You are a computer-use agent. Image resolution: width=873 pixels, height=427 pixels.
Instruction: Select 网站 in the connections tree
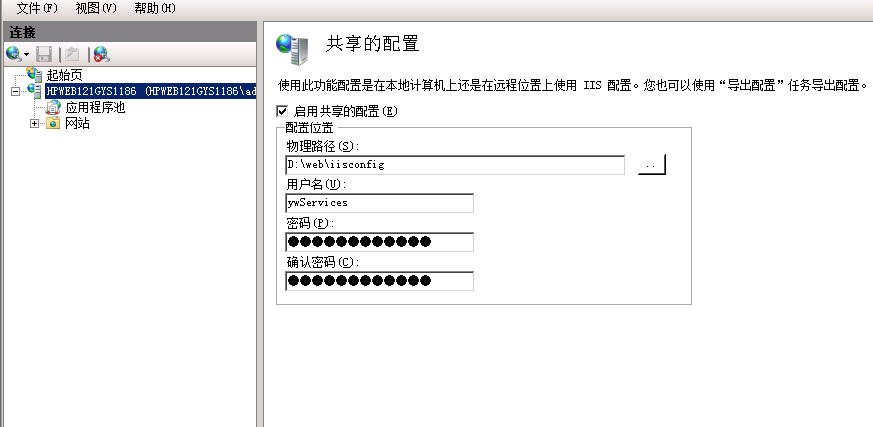77,124
